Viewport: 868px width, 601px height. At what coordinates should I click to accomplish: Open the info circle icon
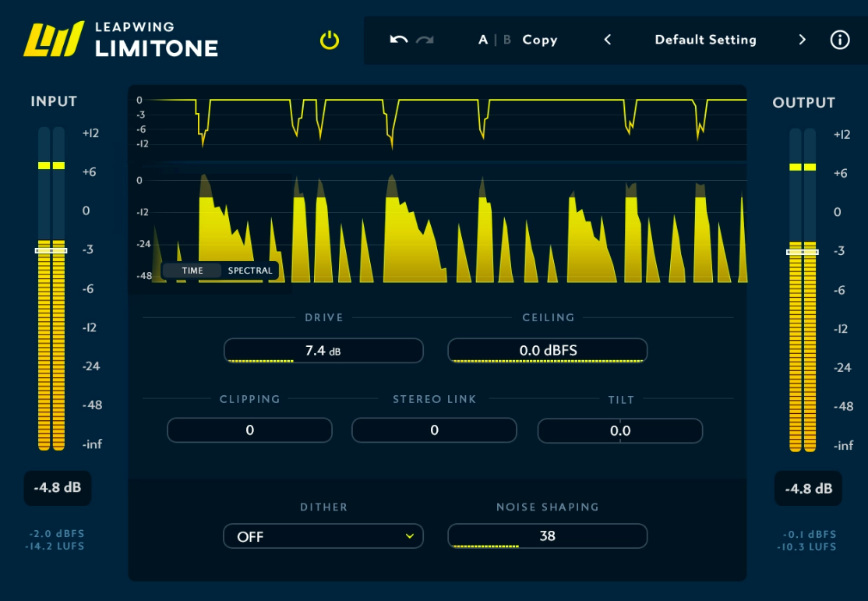point(840,40)
